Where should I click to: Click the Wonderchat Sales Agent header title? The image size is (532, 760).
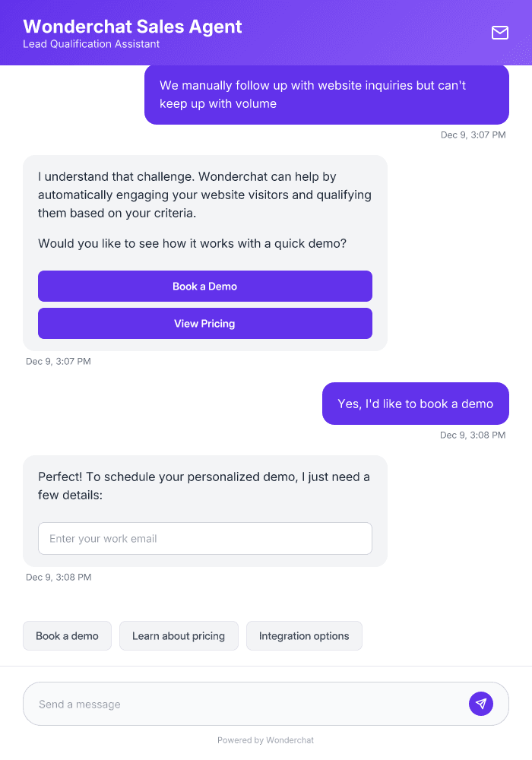click(x=132, y=26)
